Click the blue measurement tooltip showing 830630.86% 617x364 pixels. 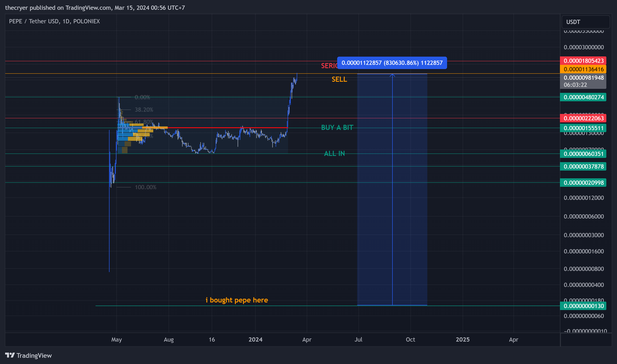point(392,63)
